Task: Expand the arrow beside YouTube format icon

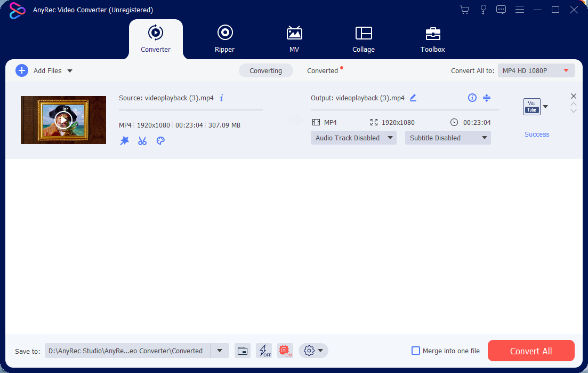Action: click(x=546, y=107)
